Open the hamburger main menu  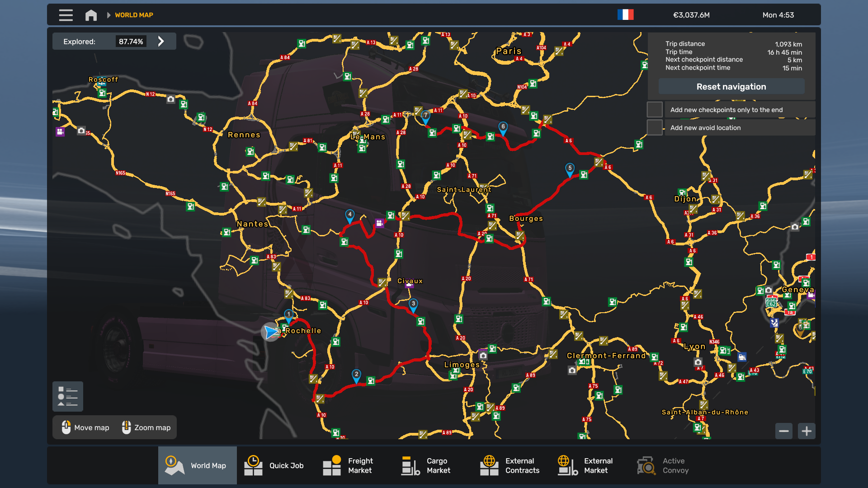pyautogui.click(x=66, y=15)
